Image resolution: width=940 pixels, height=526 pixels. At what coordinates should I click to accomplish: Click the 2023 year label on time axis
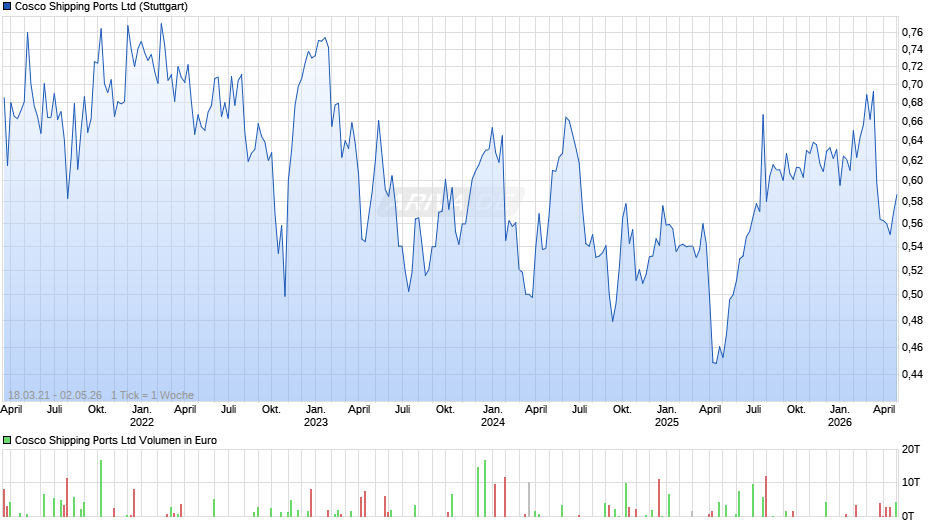click(x=316, y=422)
